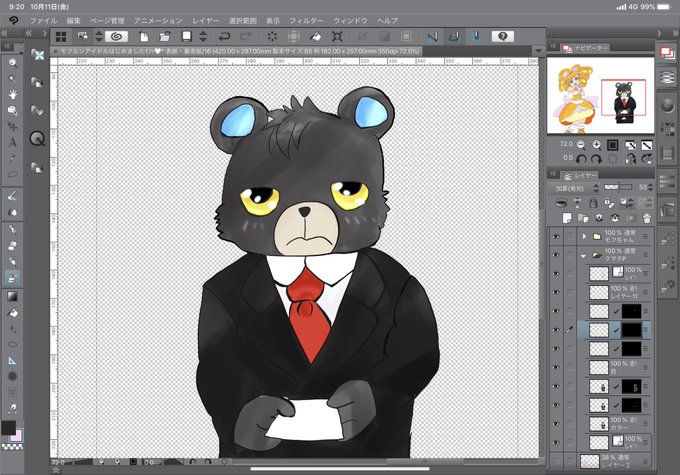The width and height of the screenshot is (680, 475).
Task: Select the Ruler triangle tool
Action: coord(13,360)
